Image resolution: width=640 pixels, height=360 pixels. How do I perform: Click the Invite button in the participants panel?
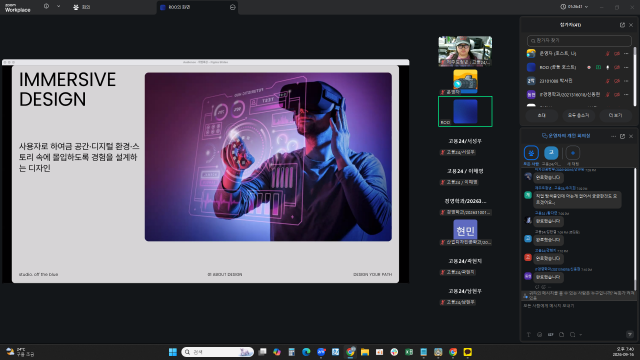tap(542, 116)
